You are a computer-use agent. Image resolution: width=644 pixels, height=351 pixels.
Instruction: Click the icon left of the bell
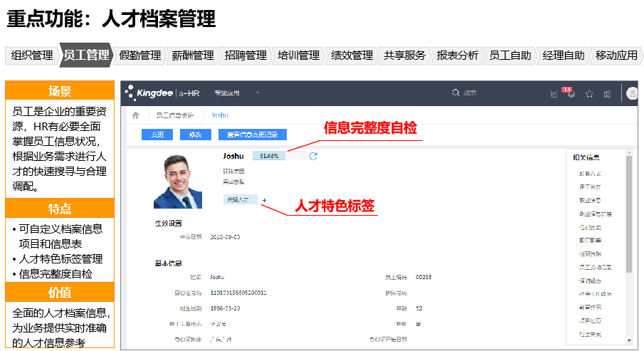click(554, 94)
